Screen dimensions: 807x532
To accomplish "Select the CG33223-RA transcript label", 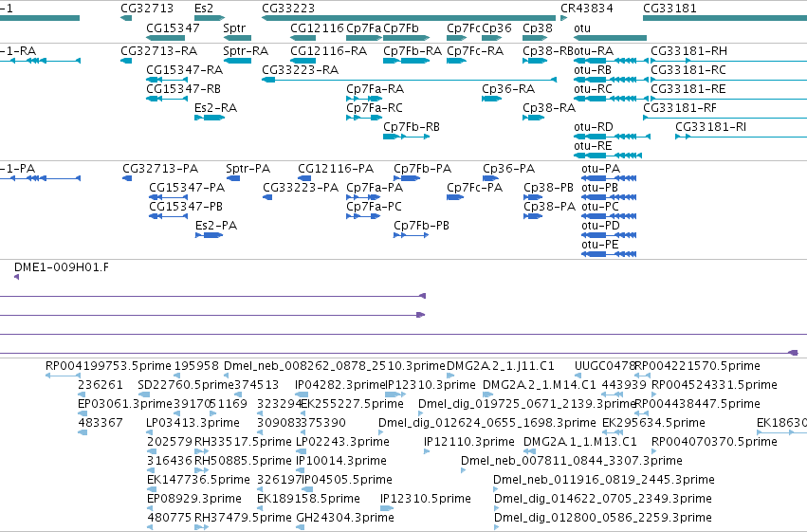I will (x=301, y=70).
